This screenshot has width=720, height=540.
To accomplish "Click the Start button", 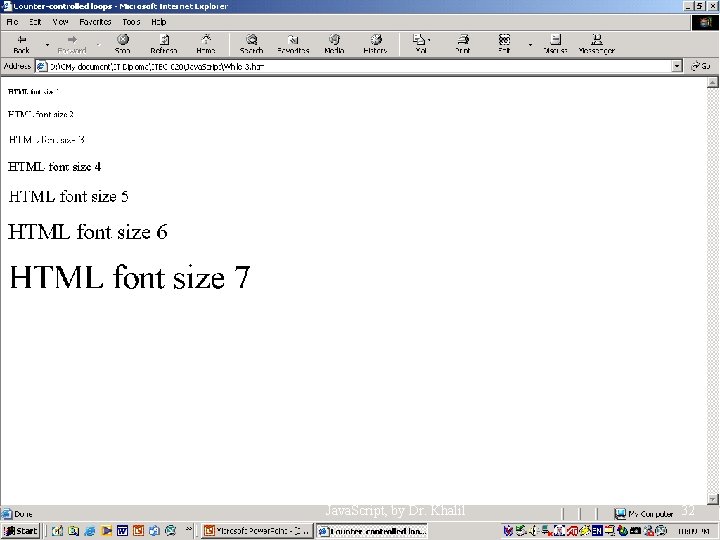I will coord(21,531).
